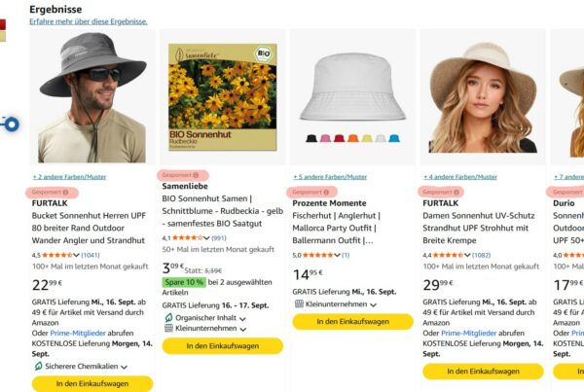Open 'Erfahre mehr über diese Ergebnisse' link
584x392 pixels.
(x=89, y=21)
